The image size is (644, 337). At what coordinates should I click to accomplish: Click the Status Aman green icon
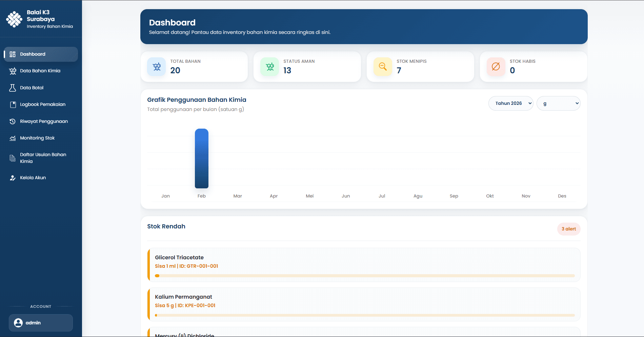click(x=270, y=67)
